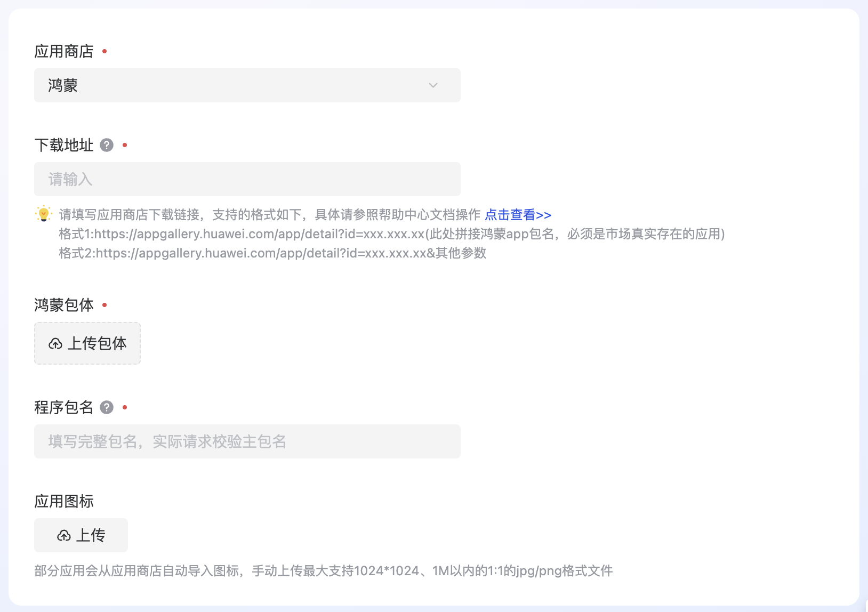
Task: Open the 应用商店 dropdown showing 鸿蒙
Action: pyautogui.click(x=247, y=85)
